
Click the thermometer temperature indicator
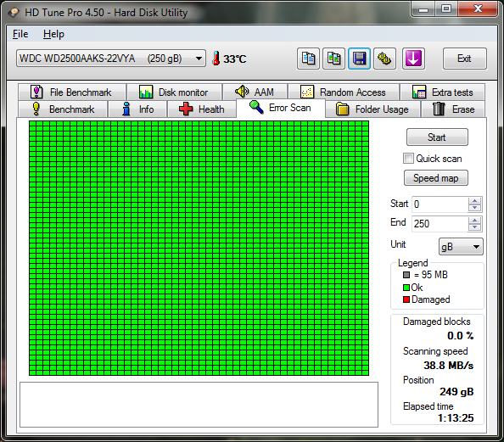click(229, 59)
